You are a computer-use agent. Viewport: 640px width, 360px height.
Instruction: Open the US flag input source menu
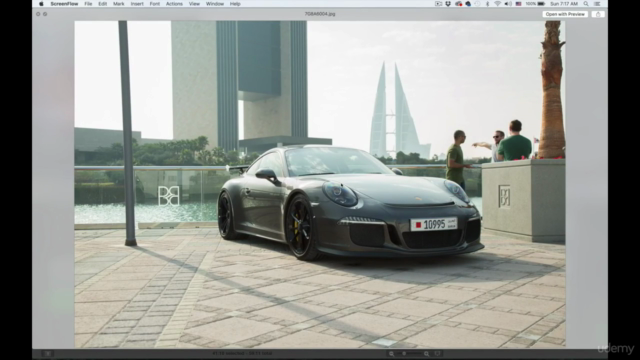(x=518, y=4)
